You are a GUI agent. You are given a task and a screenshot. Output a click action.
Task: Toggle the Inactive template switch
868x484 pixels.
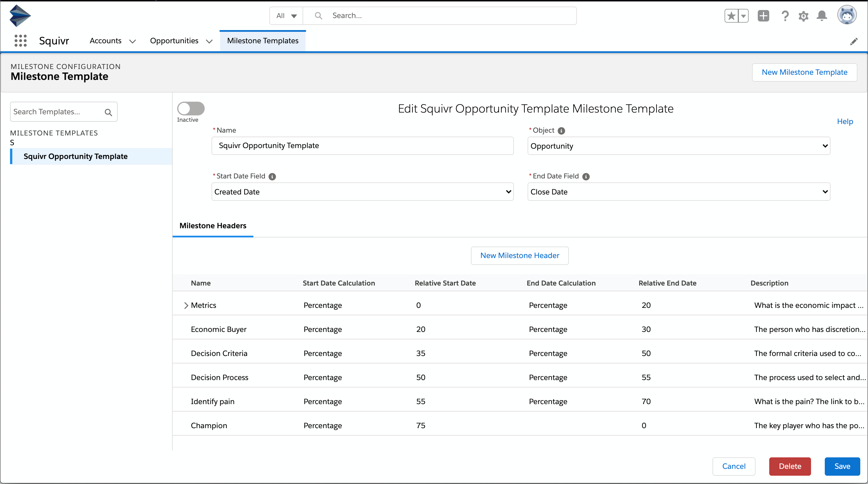coord(191,109)
